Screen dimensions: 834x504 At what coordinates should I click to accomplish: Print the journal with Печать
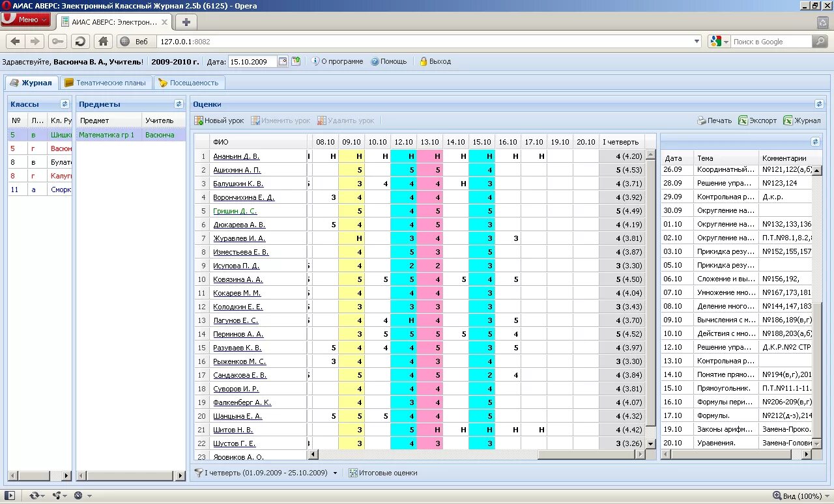(x=715, y=120)
